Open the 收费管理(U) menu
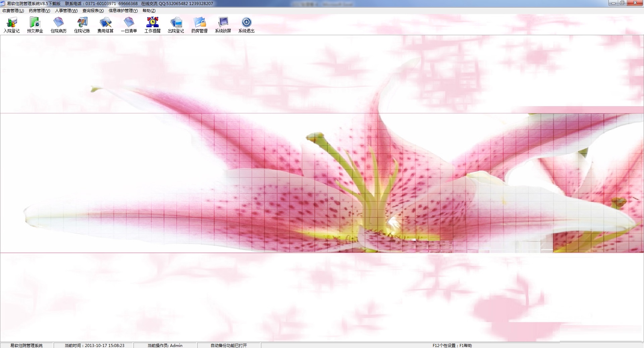The height and width of the screenshot is (348, 644). [13, 11]
